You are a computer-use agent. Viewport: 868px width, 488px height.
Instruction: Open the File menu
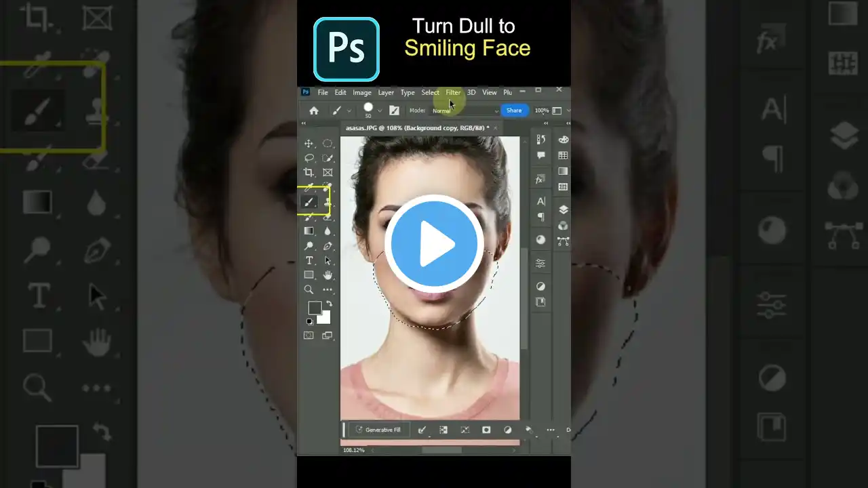tap(323, 92)
